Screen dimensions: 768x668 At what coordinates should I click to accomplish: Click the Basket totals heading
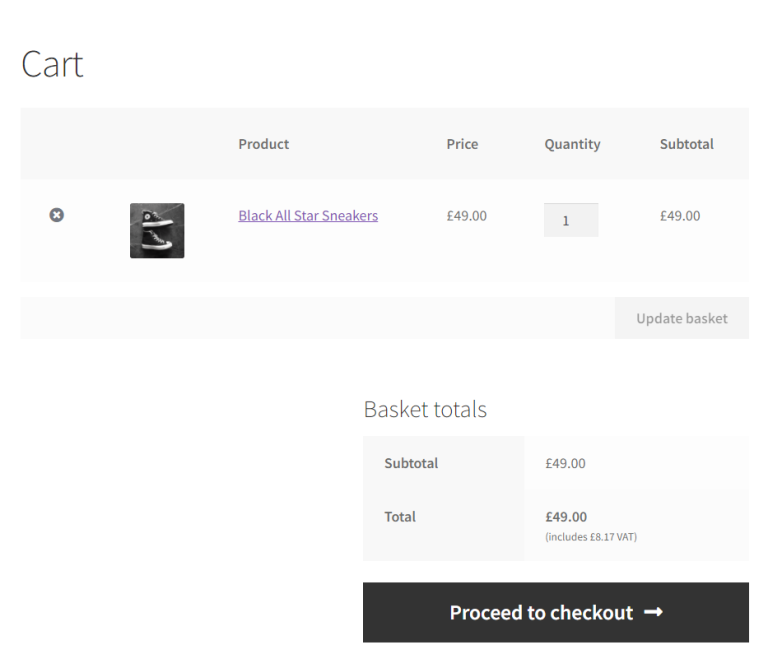coord(425,409)
